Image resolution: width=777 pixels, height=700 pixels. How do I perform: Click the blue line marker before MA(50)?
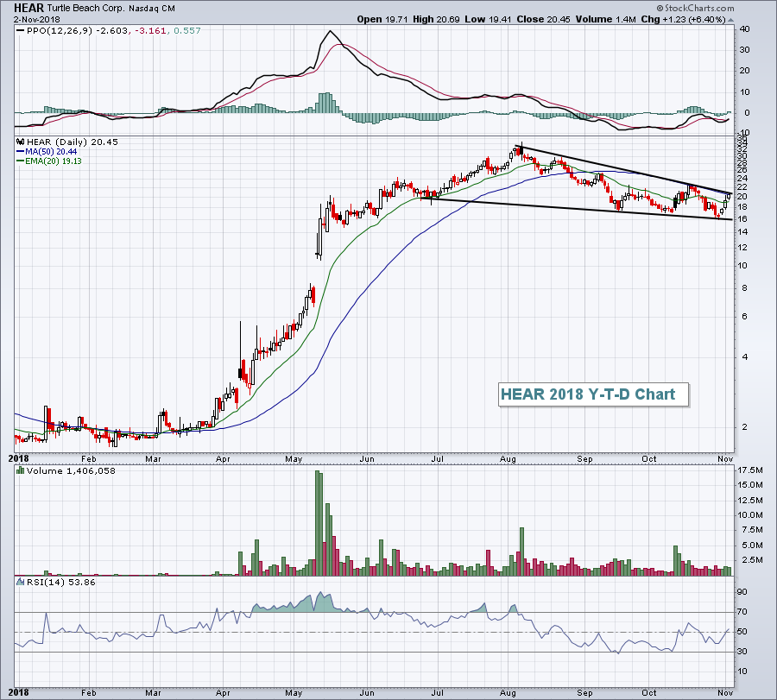tap(21, 152)
